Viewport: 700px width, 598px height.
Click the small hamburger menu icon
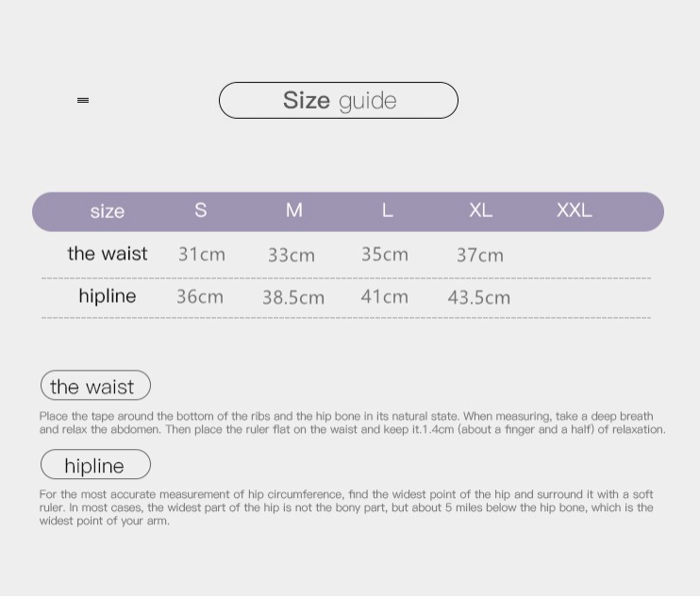(x=83, y=100)
